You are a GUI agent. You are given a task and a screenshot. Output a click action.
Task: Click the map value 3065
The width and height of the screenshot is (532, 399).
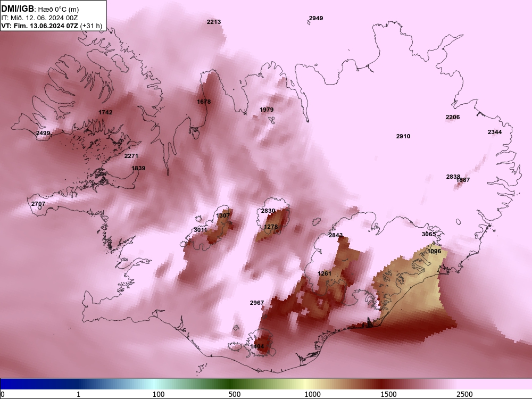tap(428, 234)
